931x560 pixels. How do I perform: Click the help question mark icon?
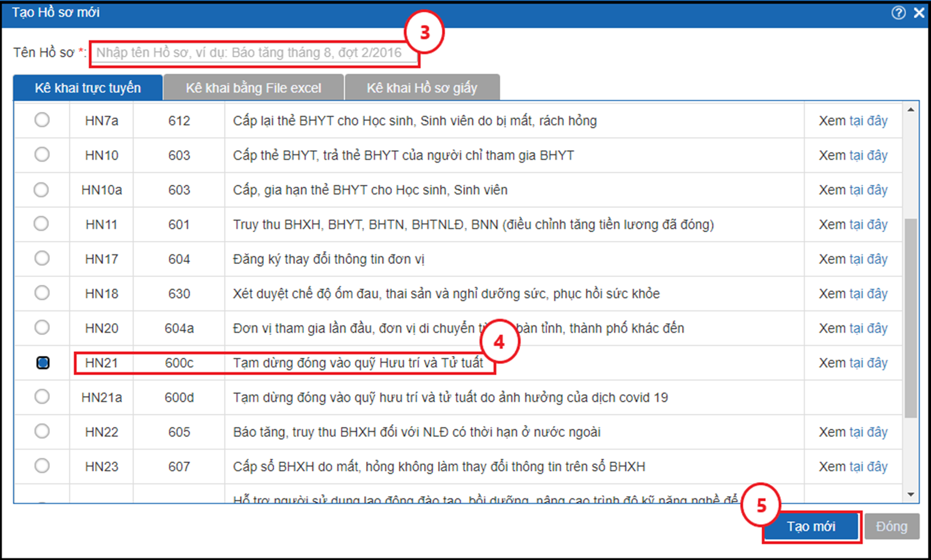(898, 13)
